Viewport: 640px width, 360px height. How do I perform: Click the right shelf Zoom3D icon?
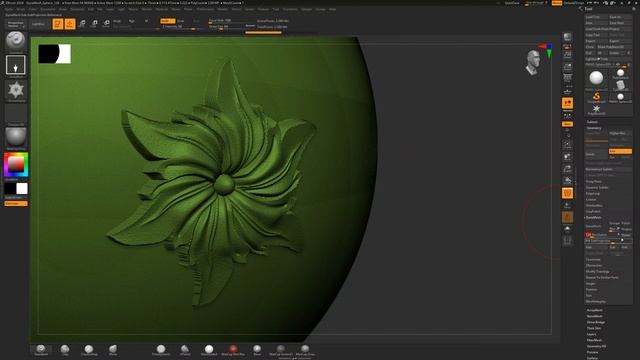click(567, 168)
